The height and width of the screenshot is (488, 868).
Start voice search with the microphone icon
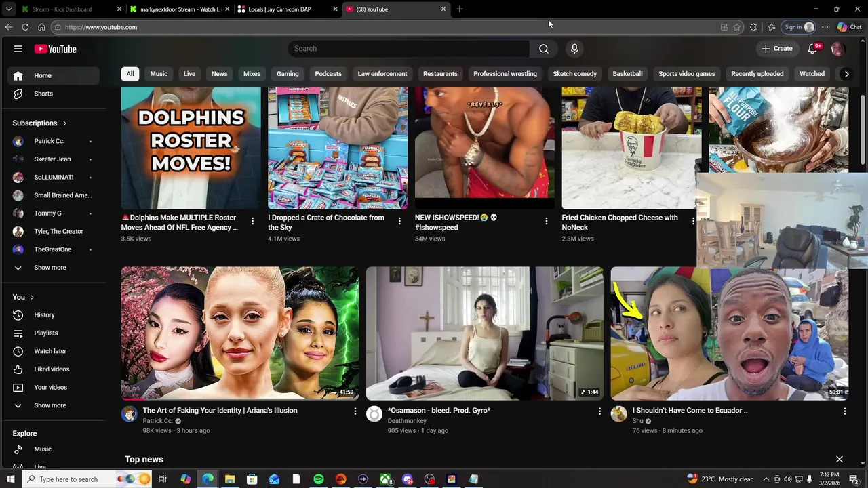pos(574,49)
